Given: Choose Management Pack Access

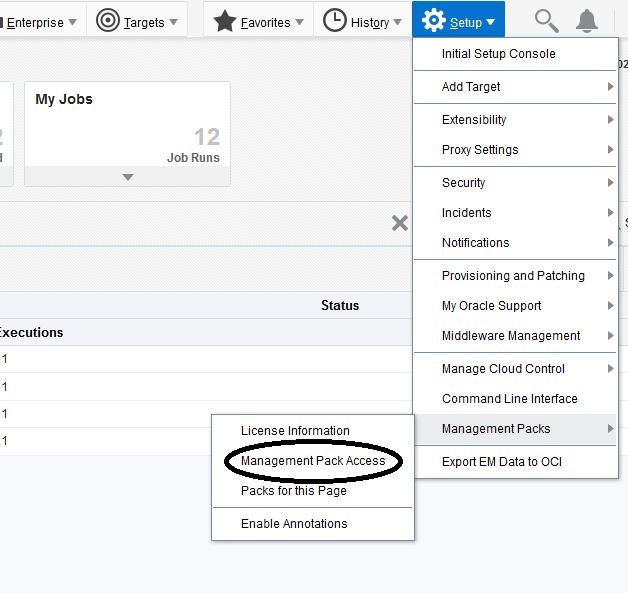Looking at the screenshot, I should click(x=313, y=460).
